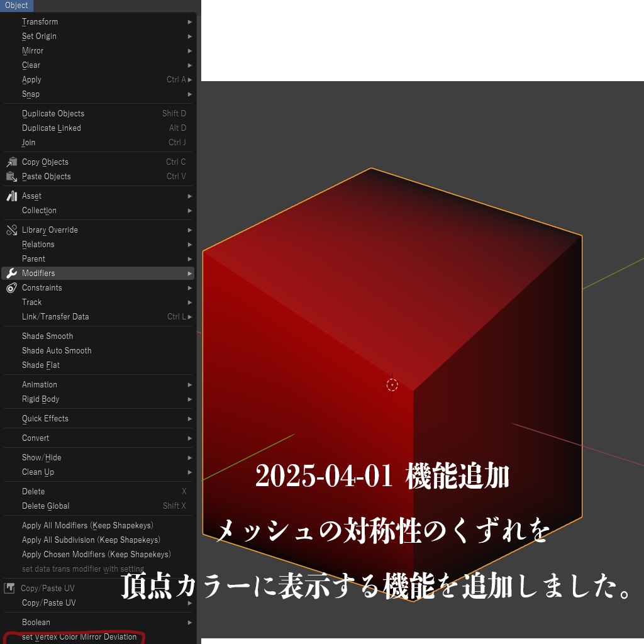Run set Vertex Color Mirror Deviation
This screenshot has width=644, height=644.
point(79,636)
